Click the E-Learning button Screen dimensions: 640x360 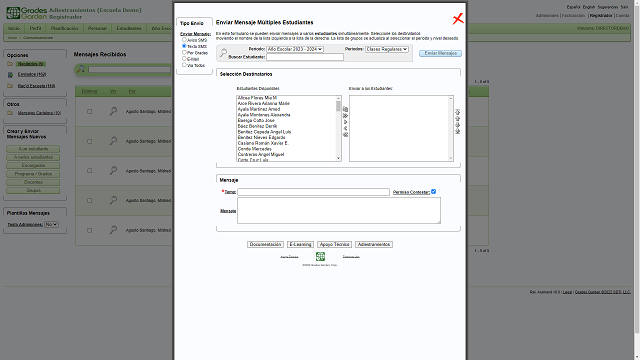[300, 244]
